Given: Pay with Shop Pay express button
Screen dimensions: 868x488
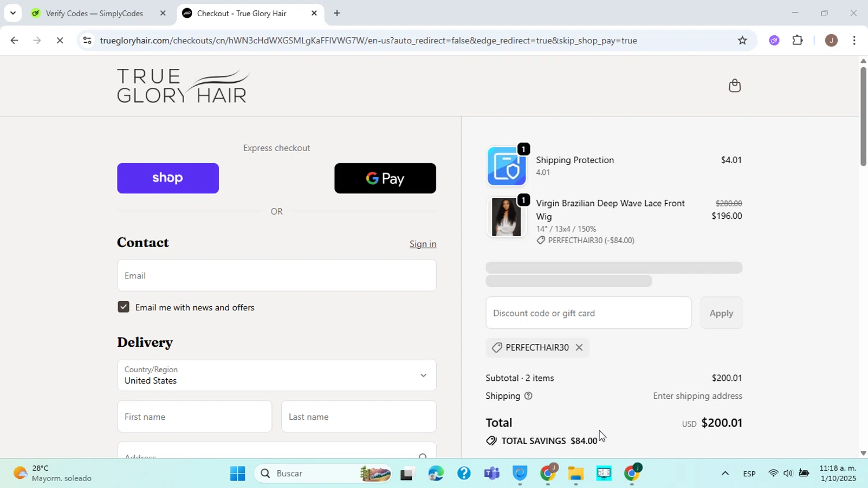Looking at the screenshot, I should coord(168,178).
